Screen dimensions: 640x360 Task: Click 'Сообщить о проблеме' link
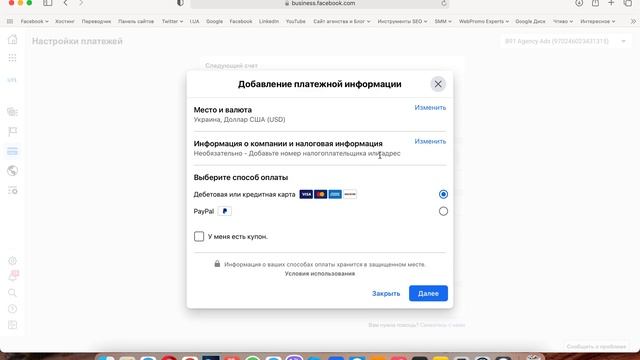596,347
